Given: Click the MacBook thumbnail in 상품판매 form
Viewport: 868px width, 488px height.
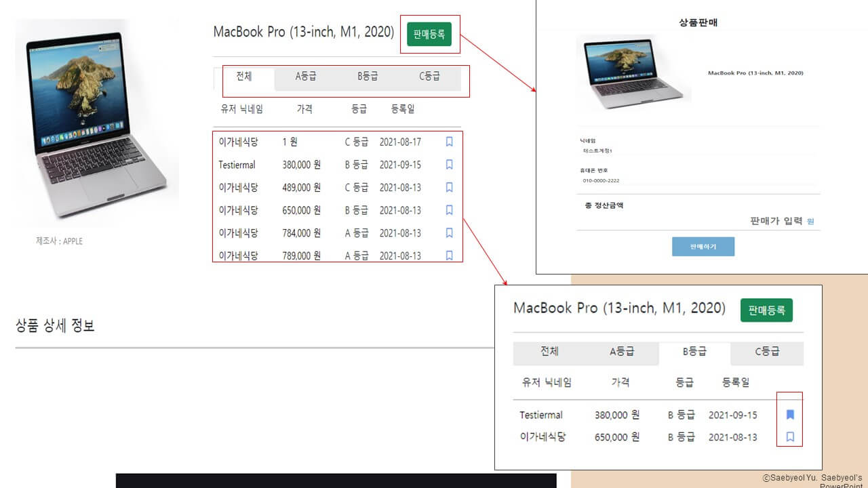Looking at the screenshot, I should [633, 73].
